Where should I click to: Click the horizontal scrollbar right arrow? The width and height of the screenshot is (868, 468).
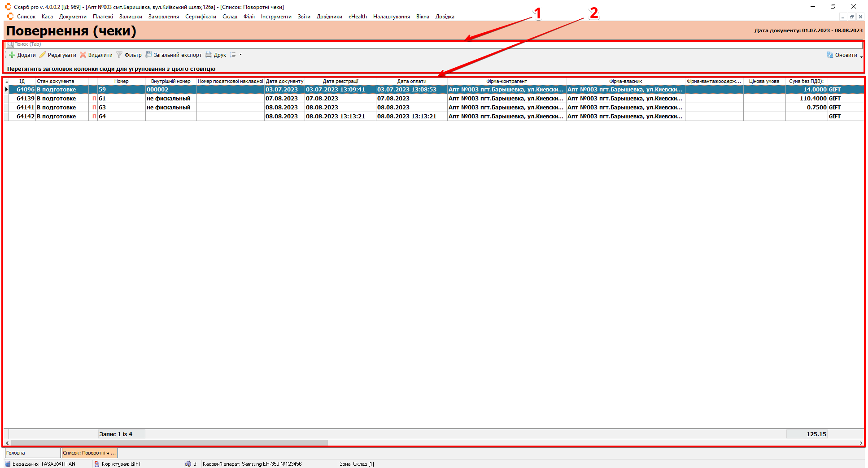click(x=861, y=443)
